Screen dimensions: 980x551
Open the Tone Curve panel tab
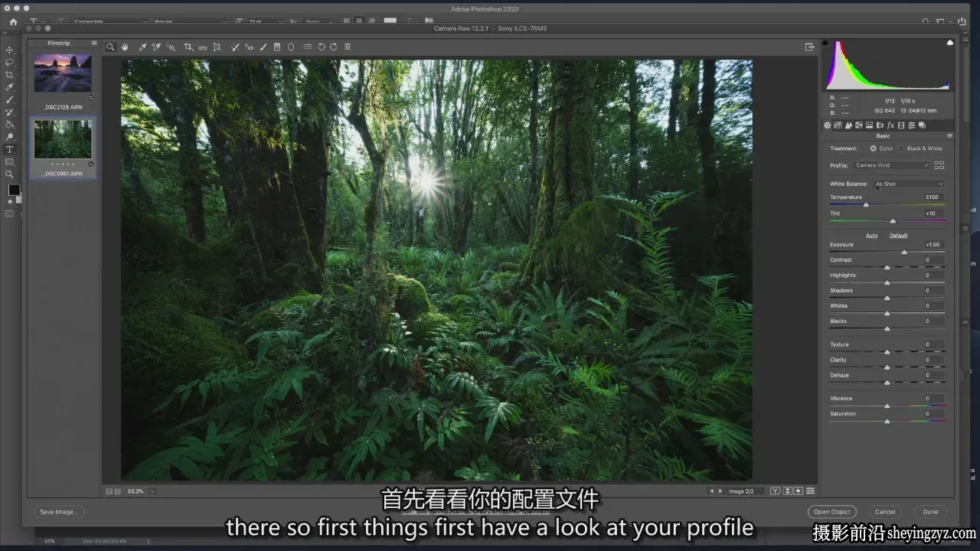838,126
